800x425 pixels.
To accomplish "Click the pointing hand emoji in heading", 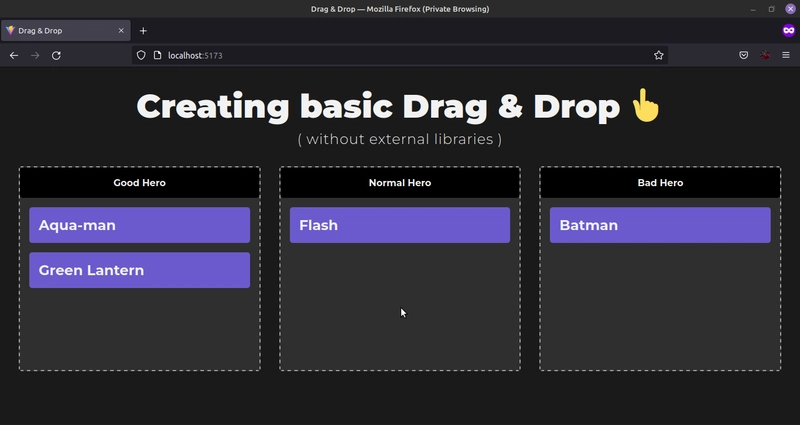I will pyautogui.click(x=645, y=106).
